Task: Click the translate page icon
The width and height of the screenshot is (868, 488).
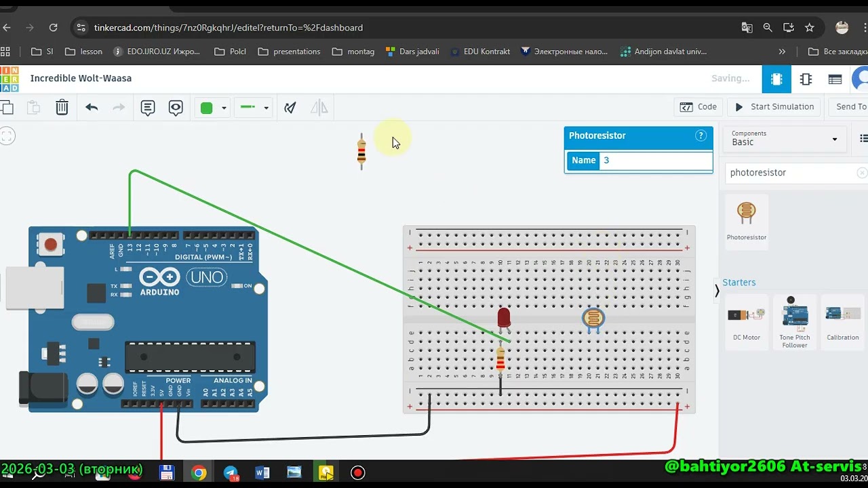Action: (747, 28)
